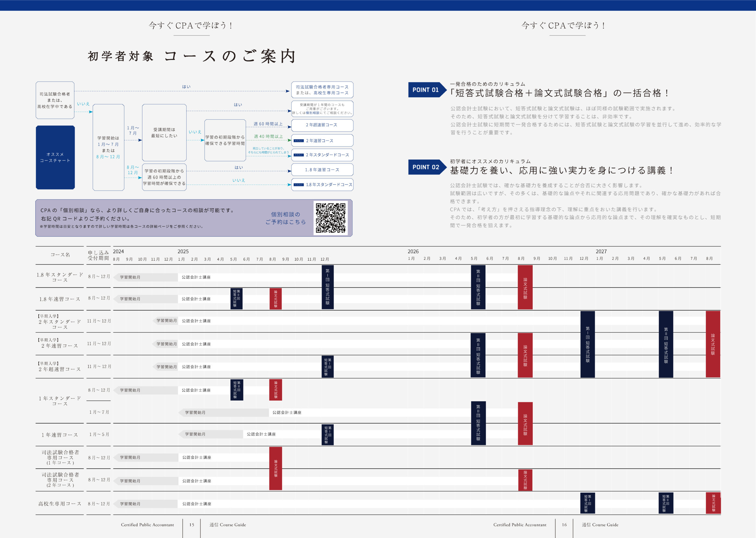Viewport: 756px width, 538px height.
Task: Click the 1月〜7月 application period in table
Action: [x=99, y=412]
